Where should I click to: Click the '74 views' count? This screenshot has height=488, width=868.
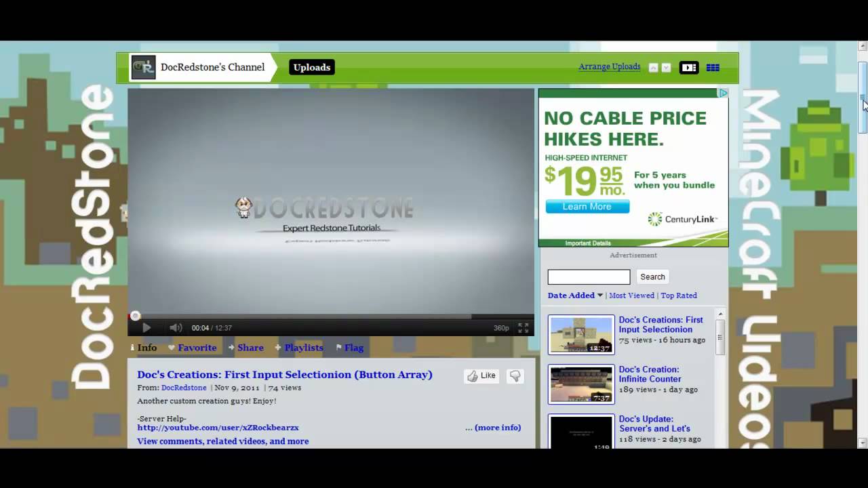pyautogui.click(x=285, y=388)
